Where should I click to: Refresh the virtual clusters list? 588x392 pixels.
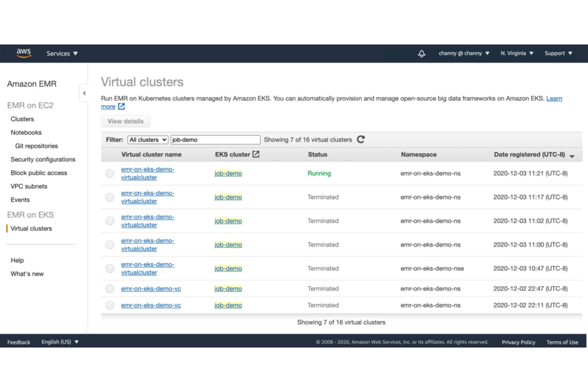361,139
